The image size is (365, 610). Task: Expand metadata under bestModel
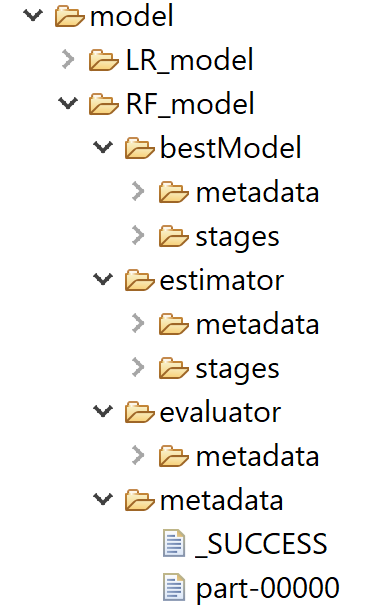tap(138, 191)
